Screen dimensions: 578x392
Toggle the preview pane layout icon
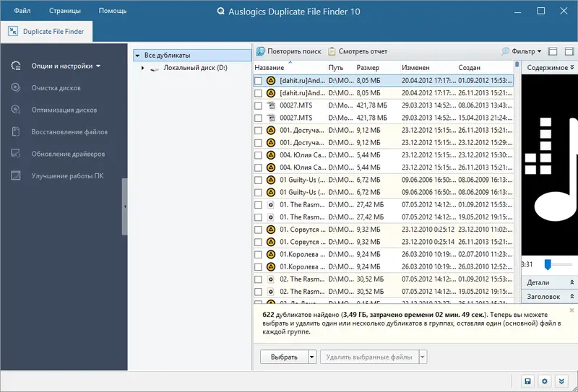click(x=569, y=51)
